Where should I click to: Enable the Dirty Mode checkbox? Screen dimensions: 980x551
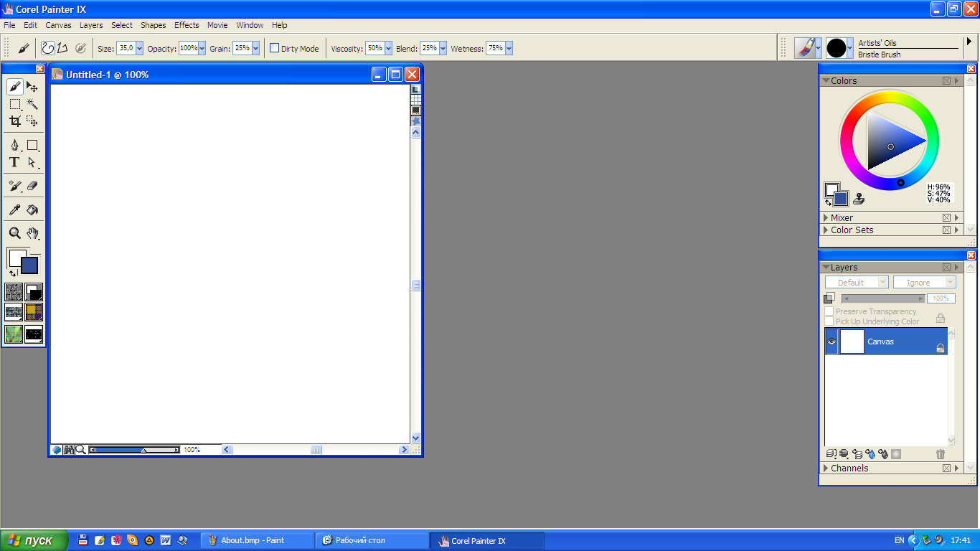pos(274,48)
